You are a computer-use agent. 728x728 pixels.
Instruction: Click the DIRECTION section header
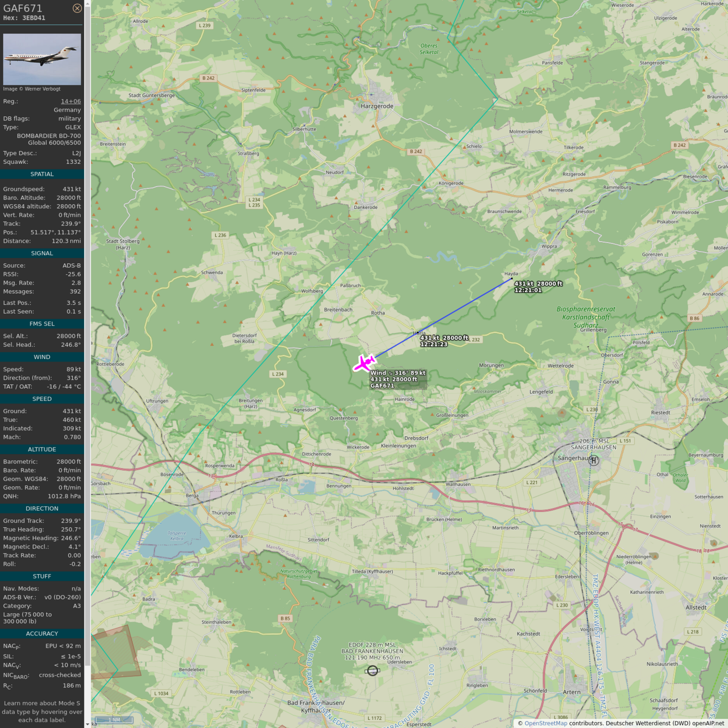click(42, 509)
